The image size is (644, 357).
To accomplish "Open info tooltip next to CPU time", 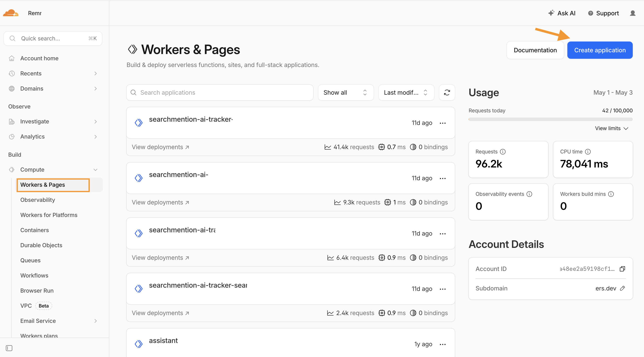I will [x=588, y=152].
